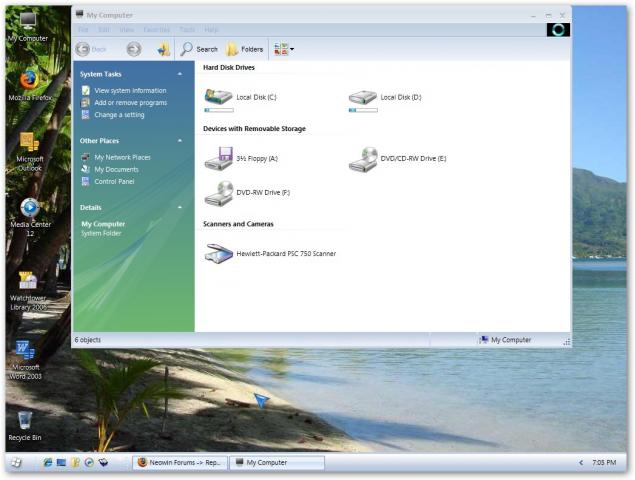The image size is (635, 480).
Task: Select the 3½ Floppy (A:) icon
Action: [218, 158]
